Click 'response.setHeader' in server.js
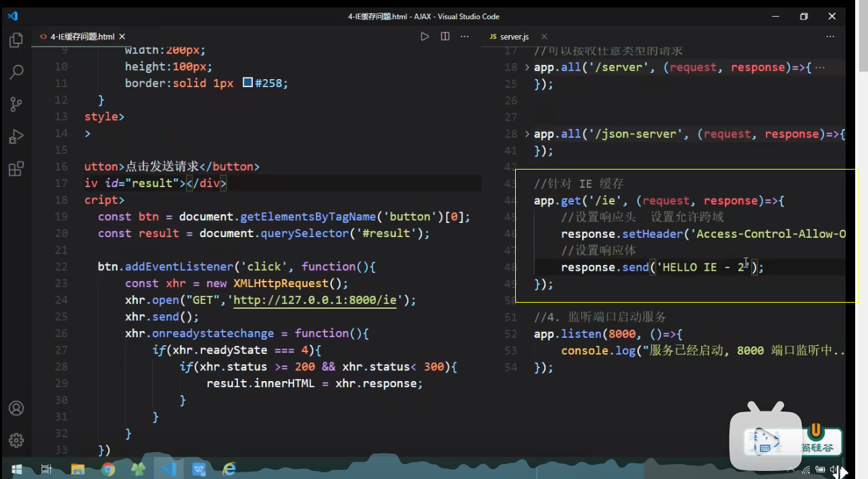Viewport: 868px width, 479px height. point(622,234)
